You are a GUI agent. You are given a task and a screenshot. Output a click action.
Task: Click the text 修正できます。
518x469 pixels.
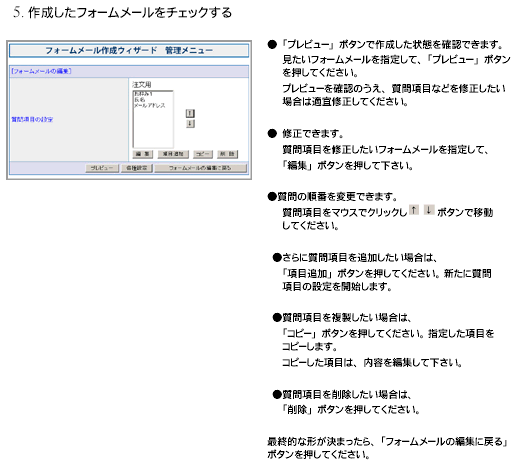(x=313, y=134)
